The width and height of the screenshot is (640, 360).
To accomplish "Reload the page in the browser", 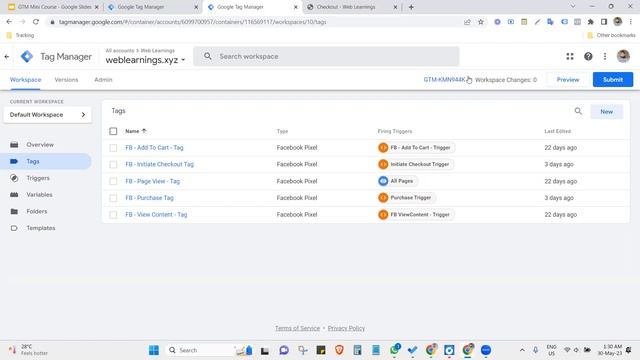I will coord(36,22).
